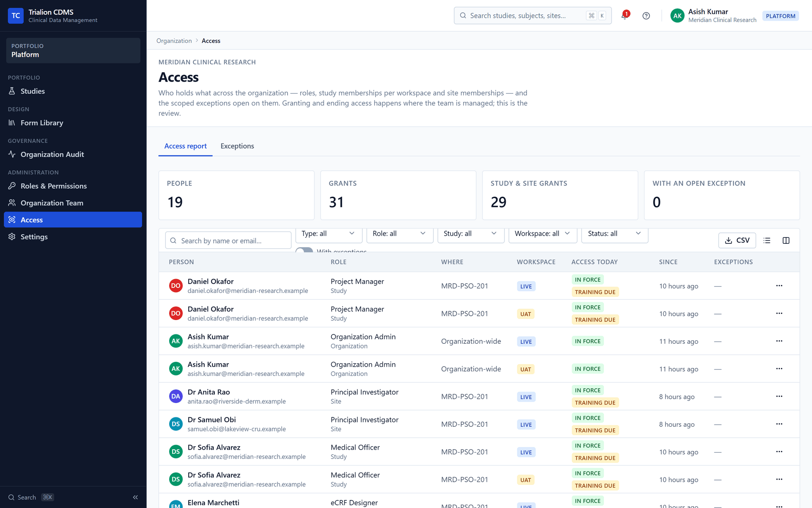The width and height of the screenshot is (812, 508).
Task: Open Roles & Permissions page
Action: click(73, 186)
